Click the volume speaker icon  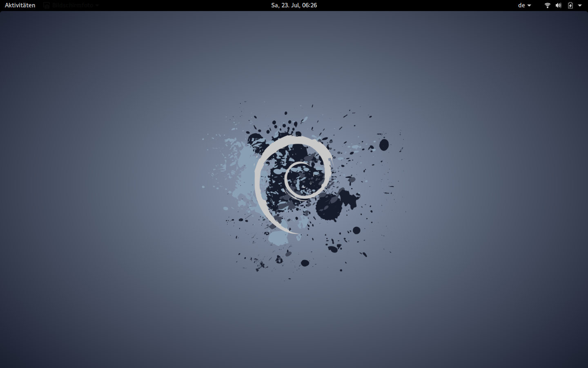click(559, 5)
